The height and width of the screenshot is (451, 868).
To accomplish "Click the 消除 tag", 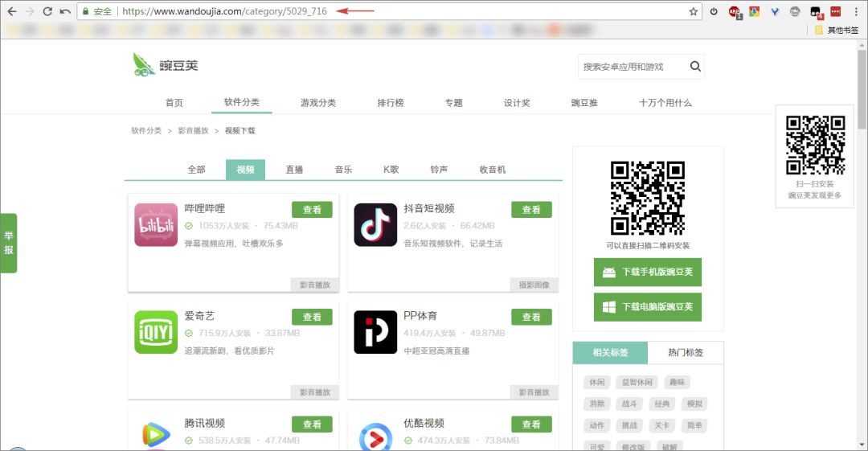I will pos(596,404).
